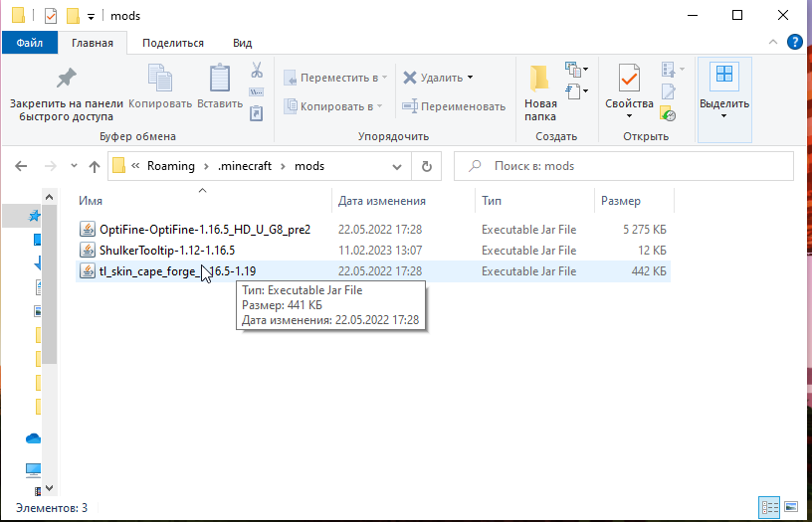Click the Edit file icon in Открыть group

click(668, 91)
